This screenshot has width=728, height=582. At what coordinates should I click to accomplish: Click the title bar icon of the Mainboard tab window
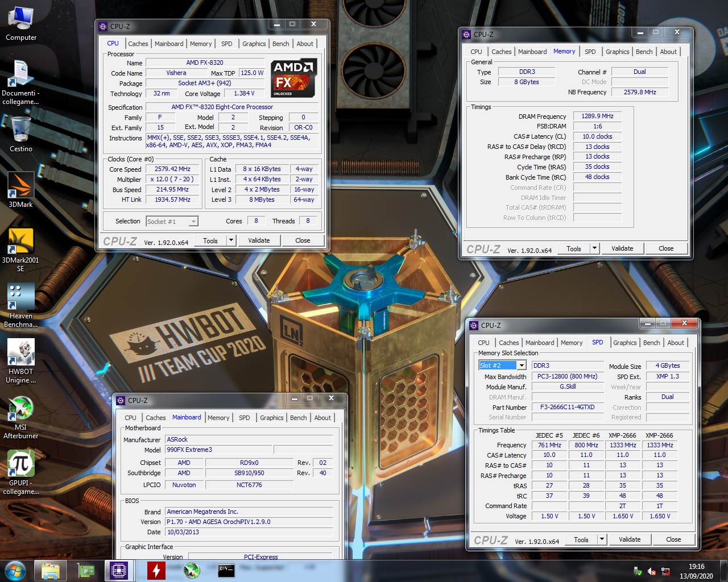point(121,400)
